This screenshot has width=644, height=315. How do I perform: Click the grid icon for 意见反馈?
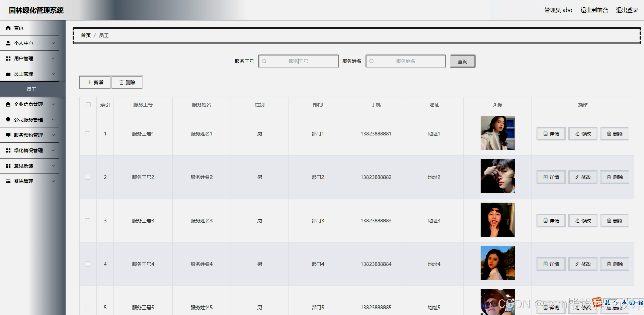tap(8, 166)
